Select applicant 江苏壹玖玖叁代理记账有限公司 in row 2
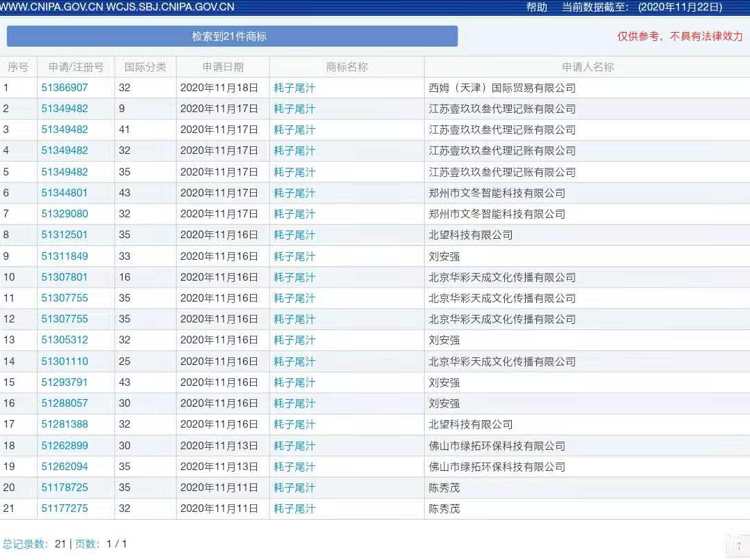750x560 pixels. pos(502,109)
